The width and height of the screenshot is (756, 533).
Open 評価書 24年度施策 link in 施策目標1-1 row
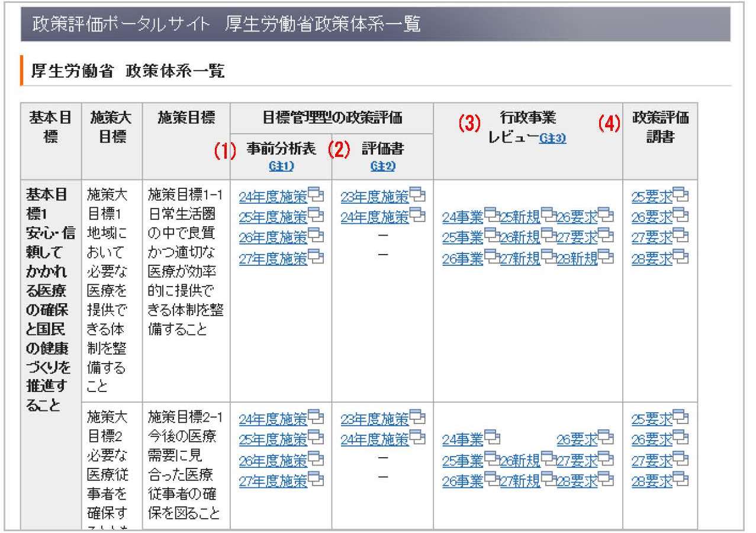(375, 216)
